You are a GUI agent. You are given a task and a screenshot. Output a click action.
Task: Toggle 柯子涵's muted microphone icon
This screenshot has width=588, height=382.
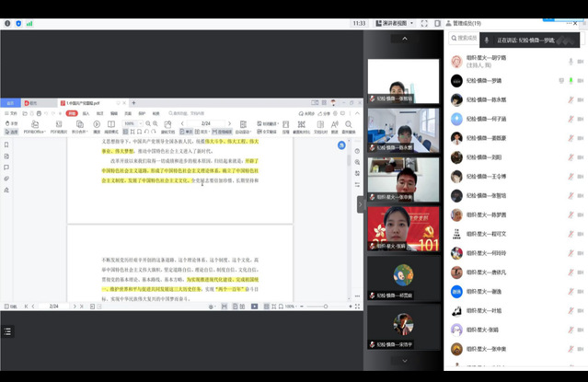tap(571, 119)
